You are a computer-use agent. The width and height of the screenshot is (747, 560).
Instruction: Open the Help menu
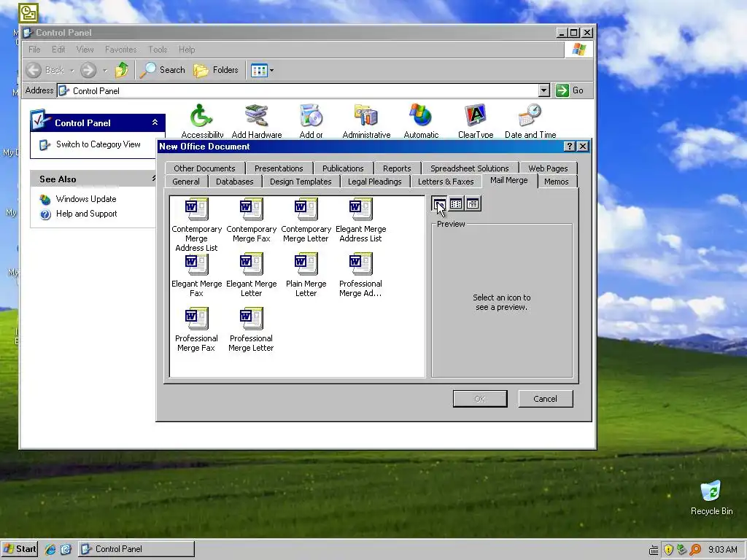click(187, 50)
